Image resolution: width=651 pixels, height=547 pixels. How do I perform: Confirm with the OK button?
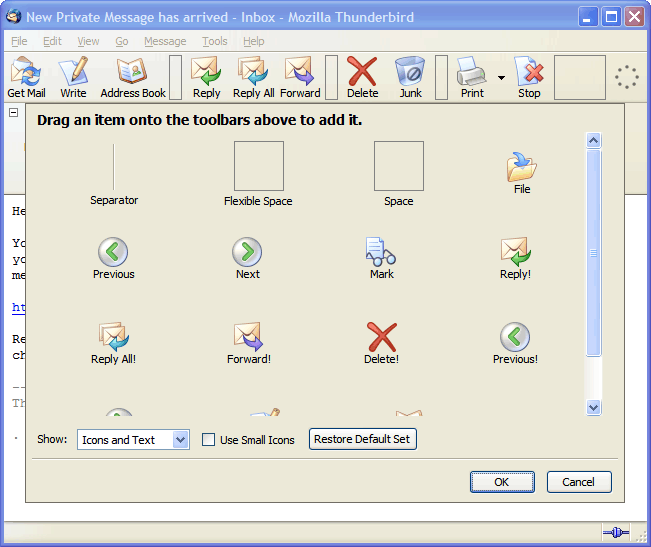[x=502, y=482]
